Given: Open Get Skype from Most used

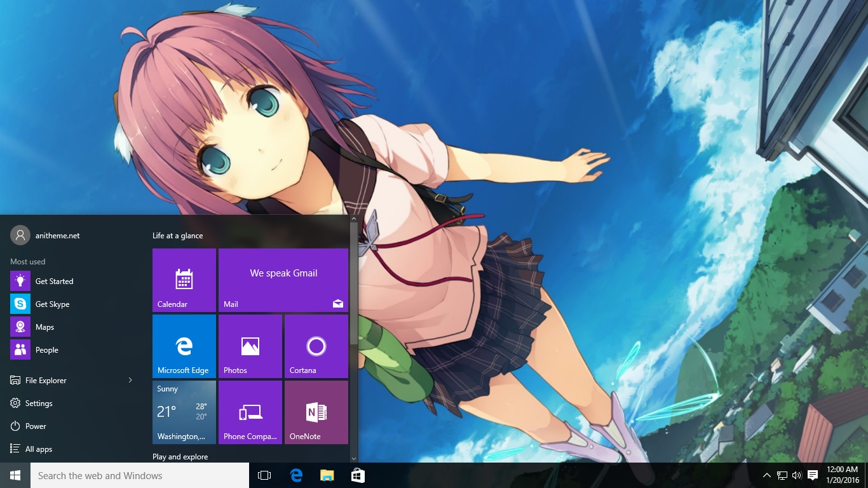Looking at the screenshot, I should [52, 304].
